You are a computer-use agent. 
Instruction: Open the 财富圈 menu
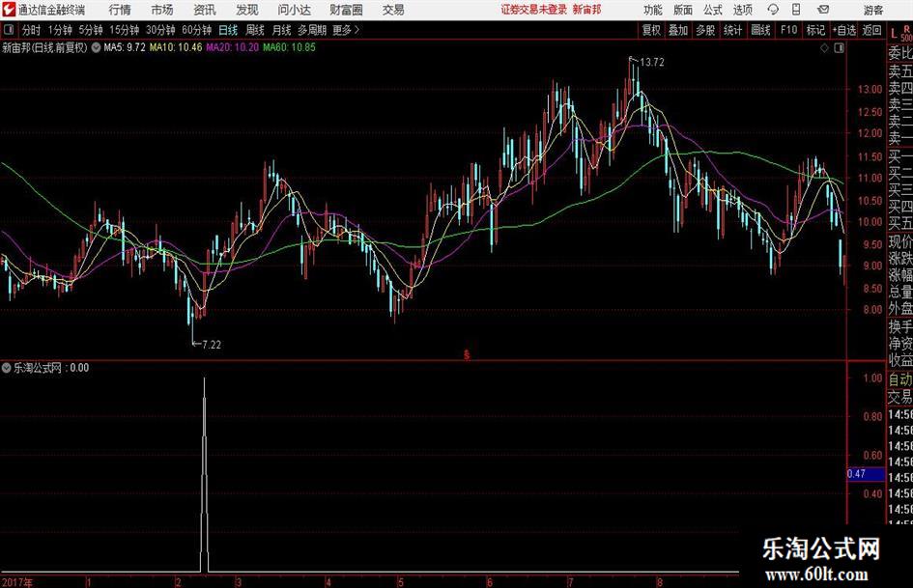point(346,10)
